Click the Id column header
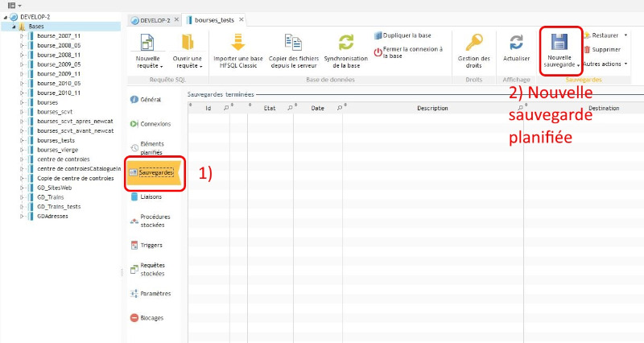 [208, 108]
